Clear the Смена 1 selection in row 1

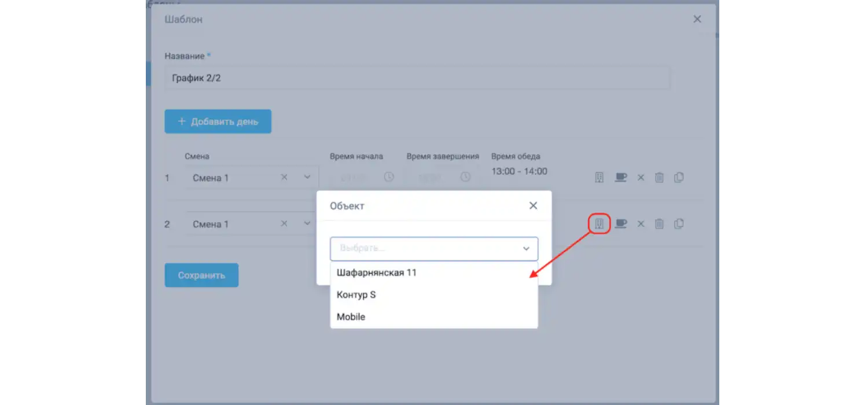tap(284, 178)
